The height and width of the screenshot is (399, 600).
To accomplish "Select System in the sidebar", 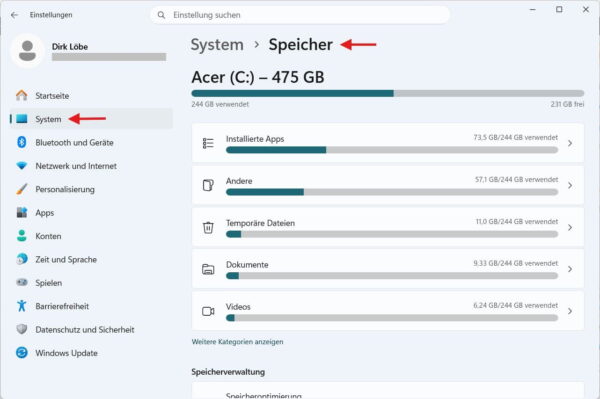I will (x=91, y=119).
